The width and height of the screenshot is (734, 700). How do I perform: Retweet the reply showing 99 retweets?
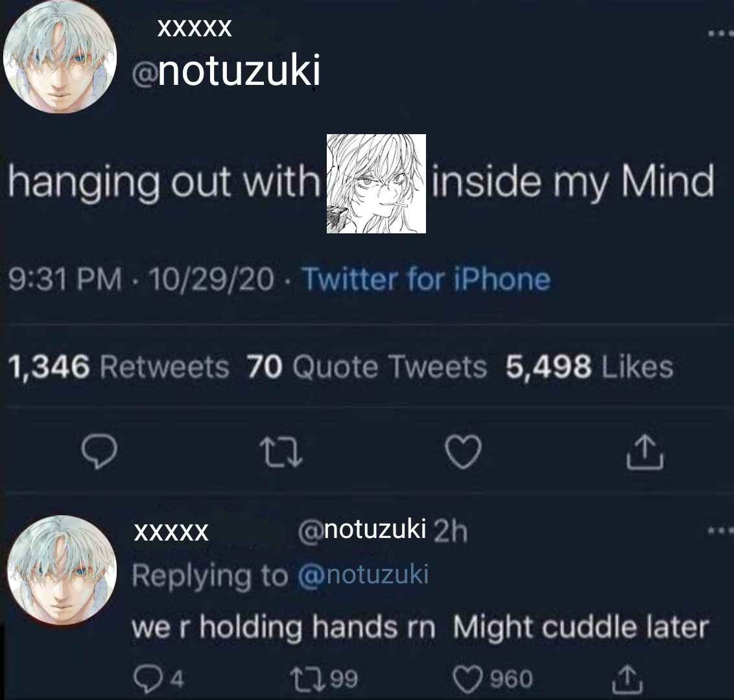[324, 679]
